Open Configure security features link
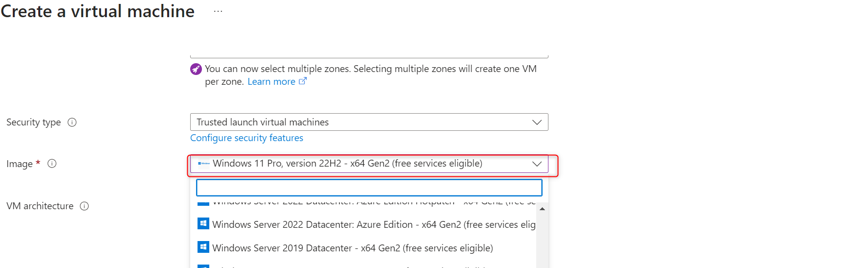Screen dimensions: 868x268 click(x=247, y=138)
